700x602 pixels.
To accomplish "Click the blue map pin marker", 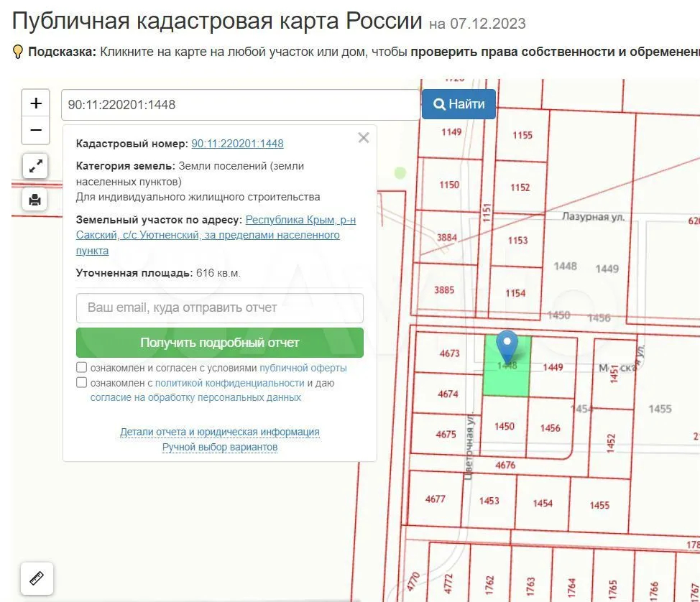I will pos(507,346).
